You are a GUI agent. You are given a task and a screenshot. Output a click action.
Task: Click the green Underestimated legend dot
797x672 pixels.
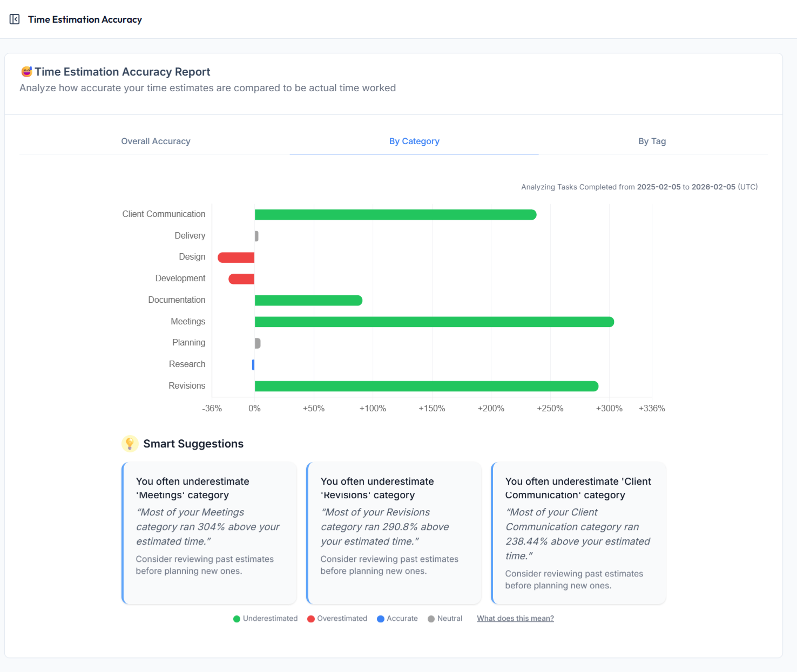pos(237,619)
